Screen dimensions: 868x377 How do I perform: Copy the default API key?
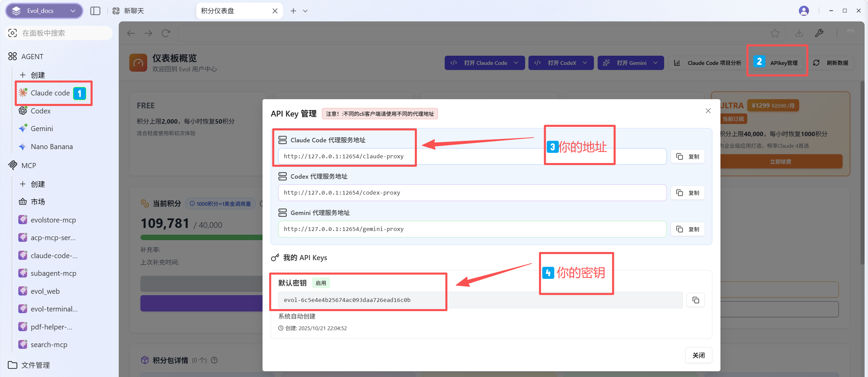(x=695, y=300)
